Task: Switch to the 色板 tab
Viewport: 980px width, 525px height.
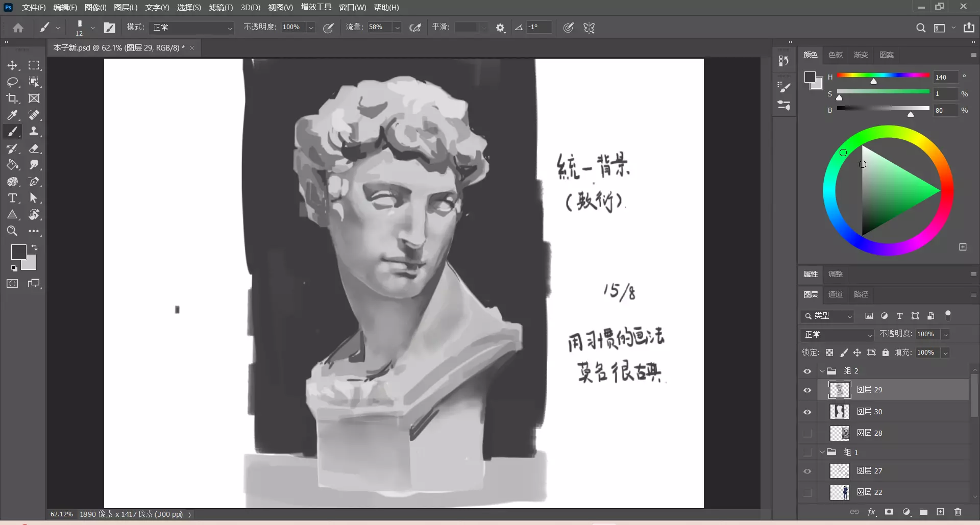Action: pos(835,55)
